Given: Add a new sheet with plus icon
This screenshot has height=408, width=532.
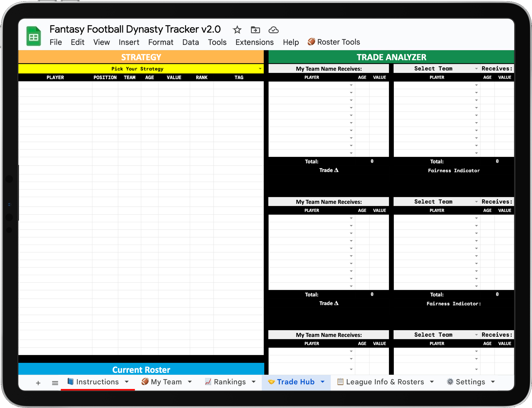Looking at the screenshot, I should pos(38,383).
